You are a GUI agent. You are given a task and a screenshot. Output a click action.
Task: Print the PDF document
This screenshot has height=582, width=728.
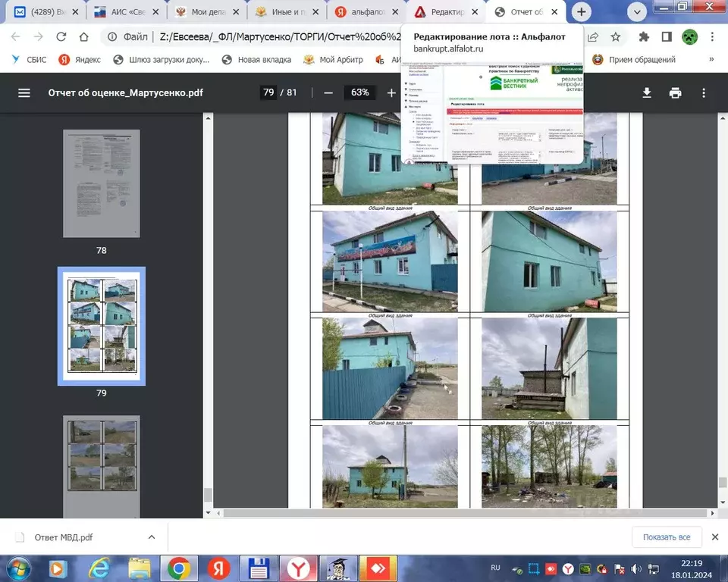(675, 92)
